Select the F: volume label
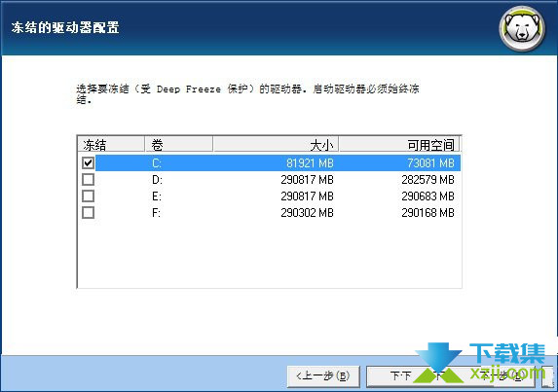The height and width of the screenshot is (392, 558). pos(156,213)
